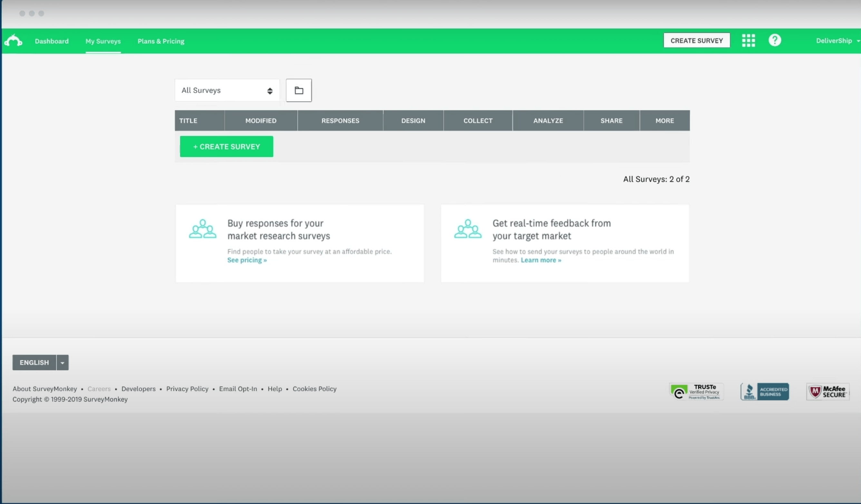The width and height of the screenshot is (861, 504).
Task: Expand the ENGLISH language dropdown arrow
Action: click(x=63, y=363)
